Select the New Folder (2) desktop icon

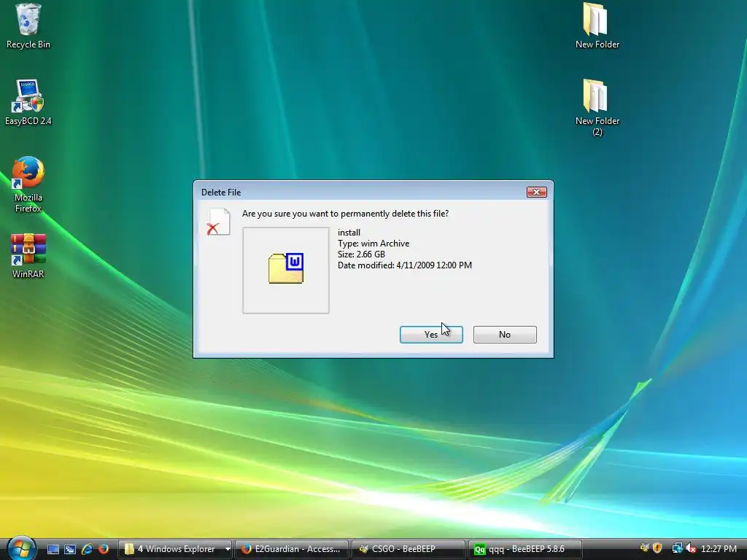coord(597,108)
